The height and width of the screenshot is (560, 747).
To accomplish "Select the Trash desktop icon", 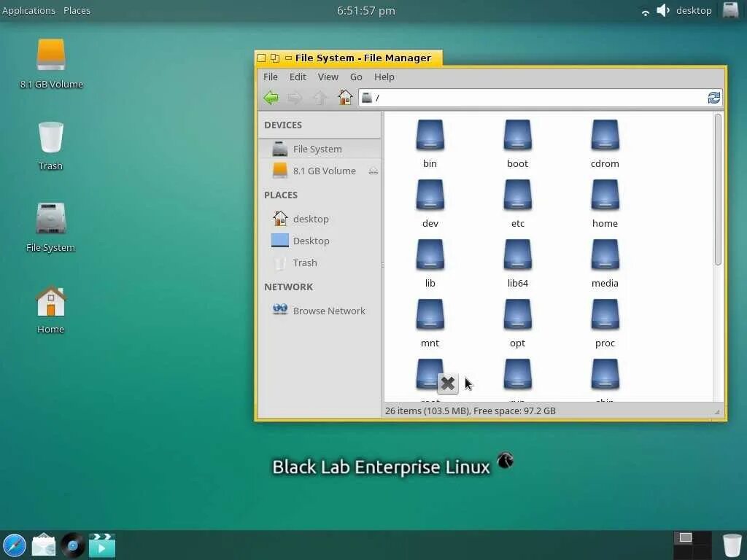I will (x=50, y=146).
